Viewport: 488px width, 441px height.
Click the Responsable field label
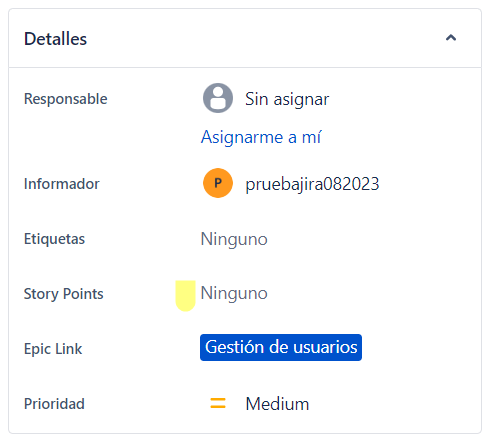[66, 99]
